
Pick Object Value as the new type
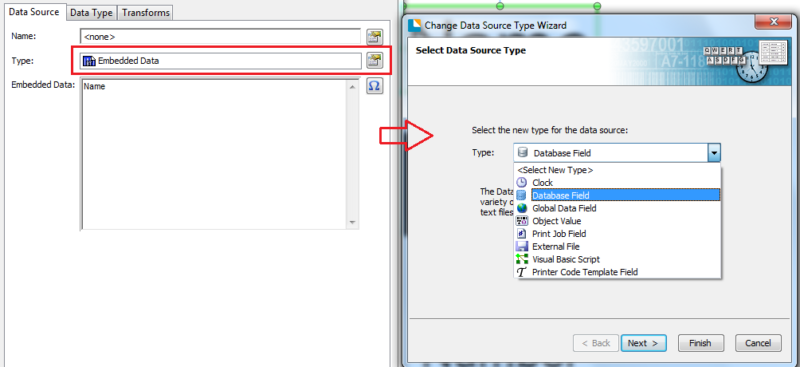(617, 221)
